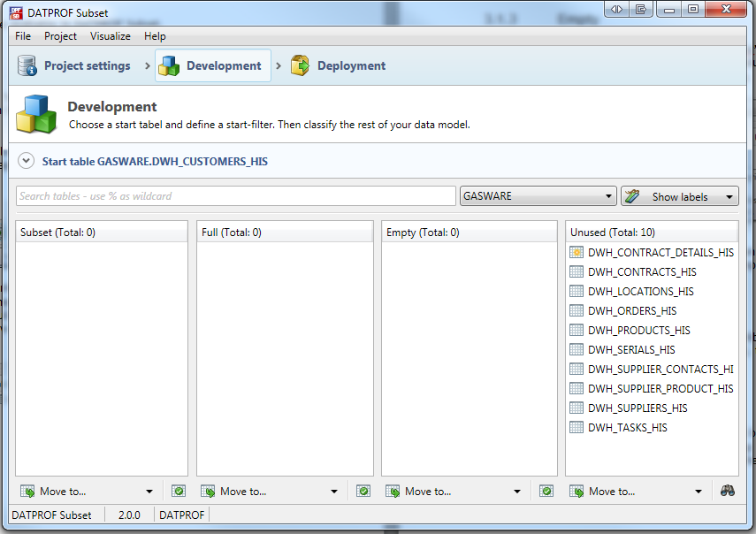Click the binoculars search icon
The width and height of the screenshot is (756, 534).
click(728, 491)
